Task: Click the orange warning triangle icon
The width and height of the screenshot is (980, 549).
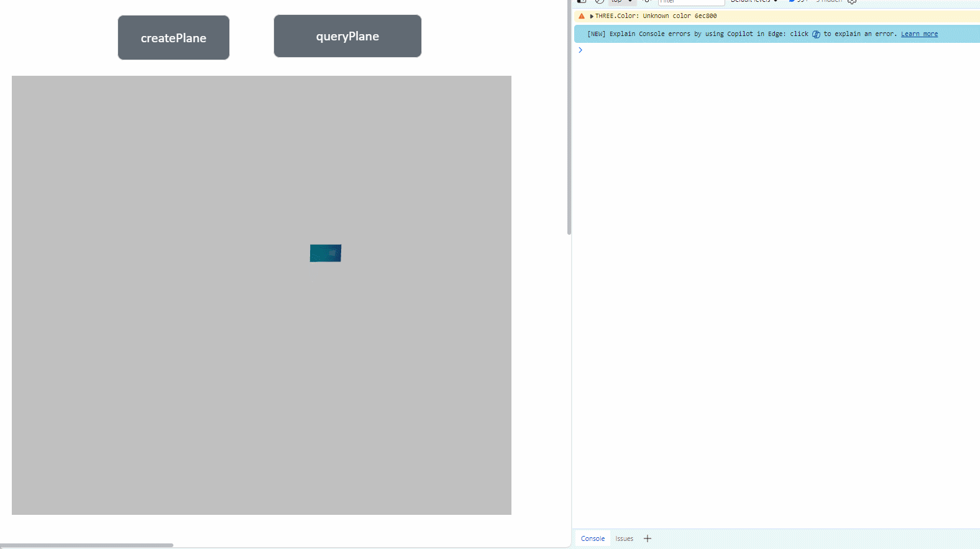Action: (582, 16)
